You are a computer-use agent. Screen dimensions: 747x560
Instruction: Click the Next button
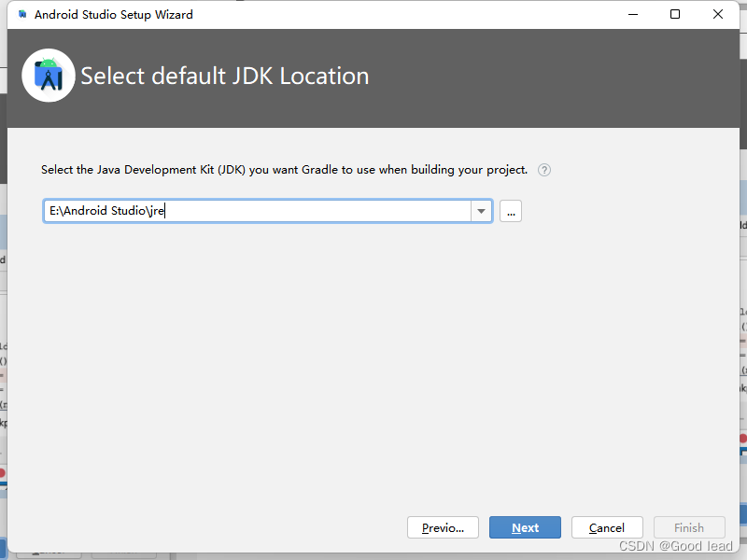pos(525,527)
